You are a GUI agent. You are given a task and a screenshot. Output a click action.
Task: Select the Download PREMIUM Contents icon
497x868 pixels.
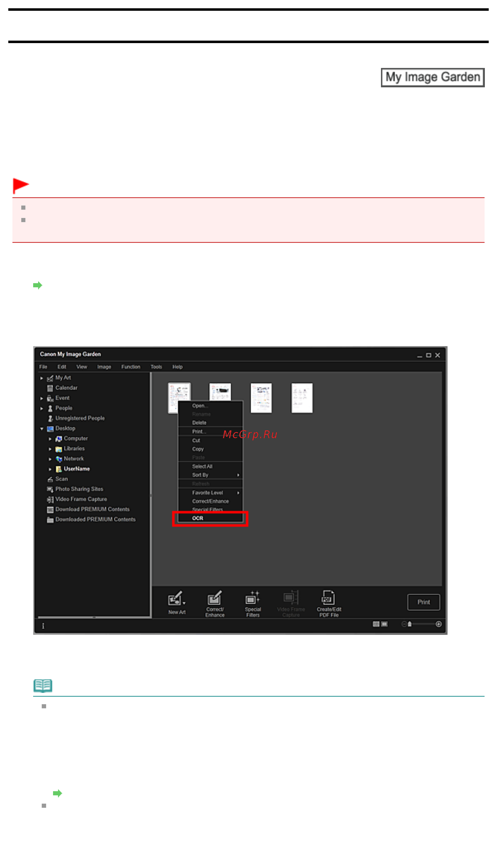(50, 510)
